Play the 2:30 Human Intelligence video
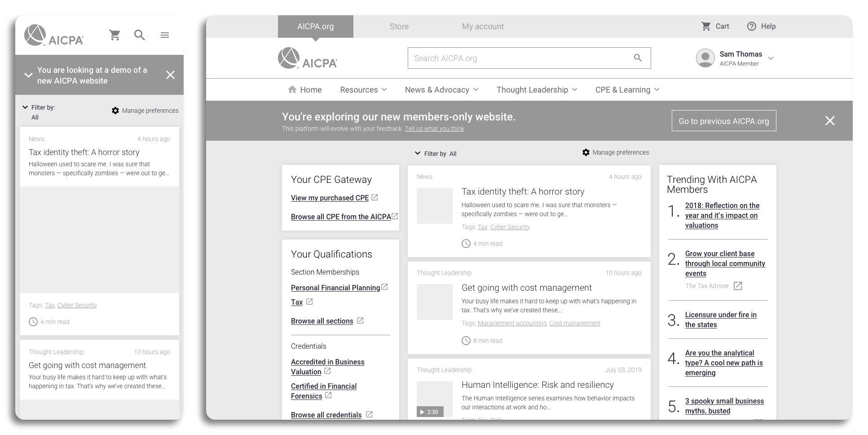The height and width of the screenshot is (435, 868). (x=430, y=412)
